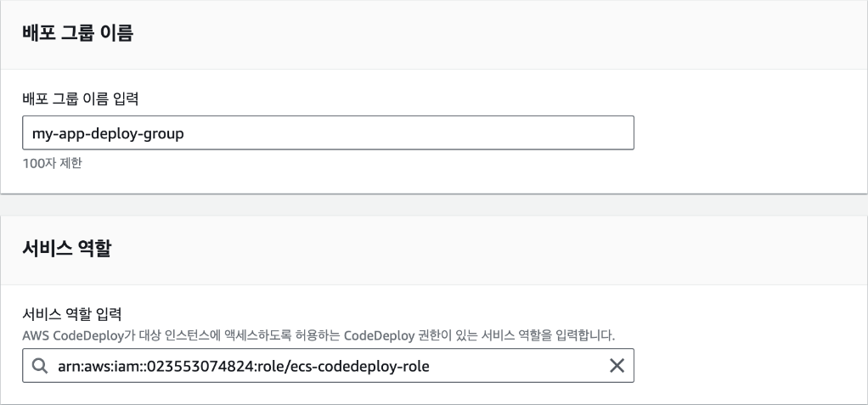Place cursor on 'my-app-deploy-group' text
The height and width of the screenshot is (405, 868).
(108, 133)
